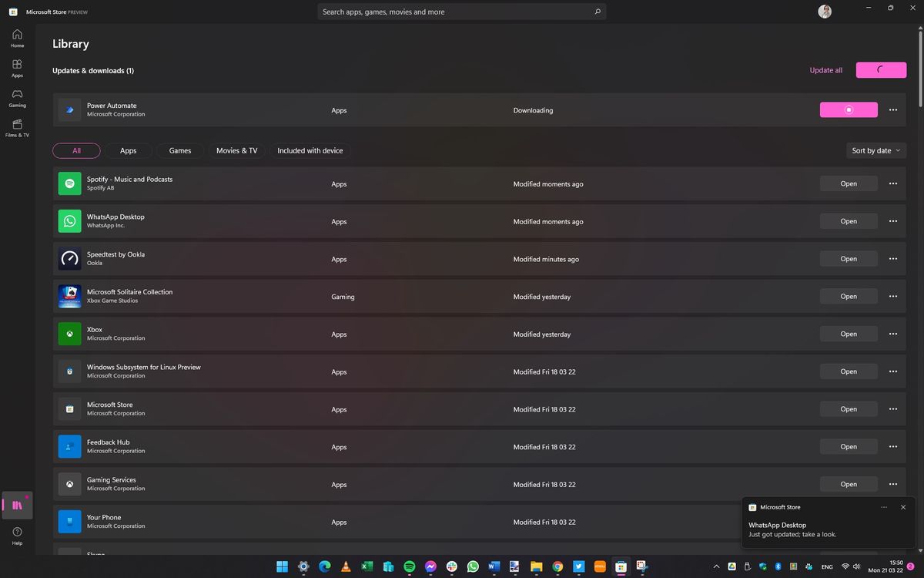Open WhatsApp from the taskbar

pos(472,566)
